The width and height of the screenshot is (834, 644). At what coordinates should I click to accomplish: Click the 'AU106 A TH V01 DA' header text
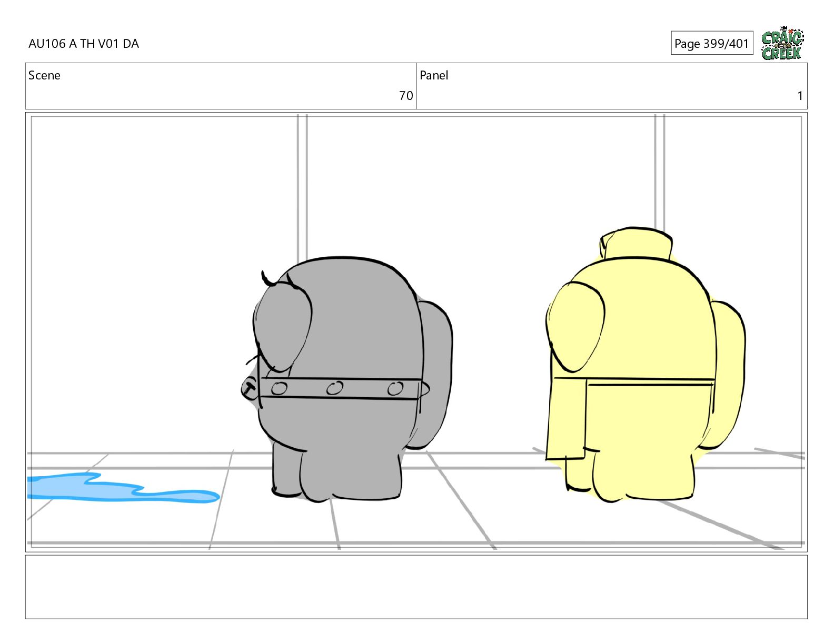point(84,44)
